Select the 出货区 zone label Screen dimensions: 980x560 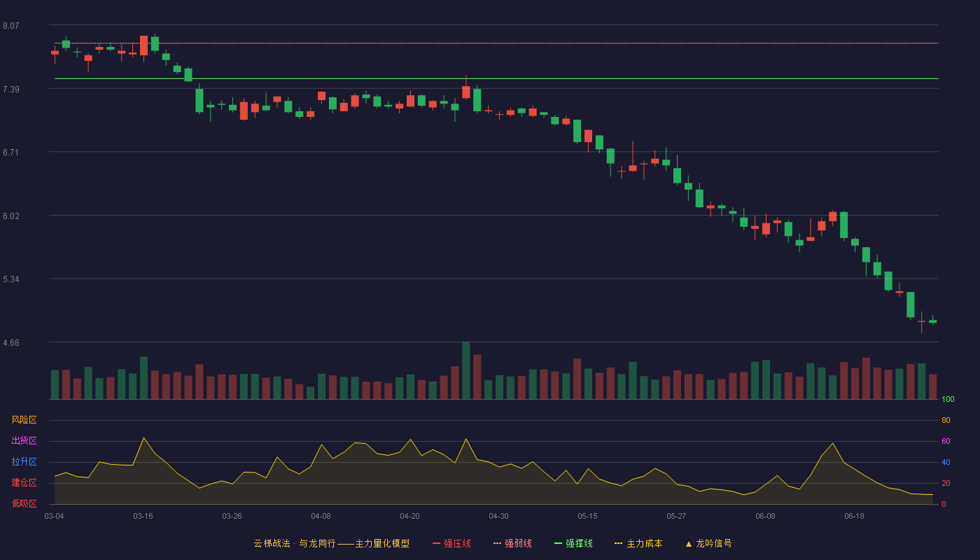point(24,441)
